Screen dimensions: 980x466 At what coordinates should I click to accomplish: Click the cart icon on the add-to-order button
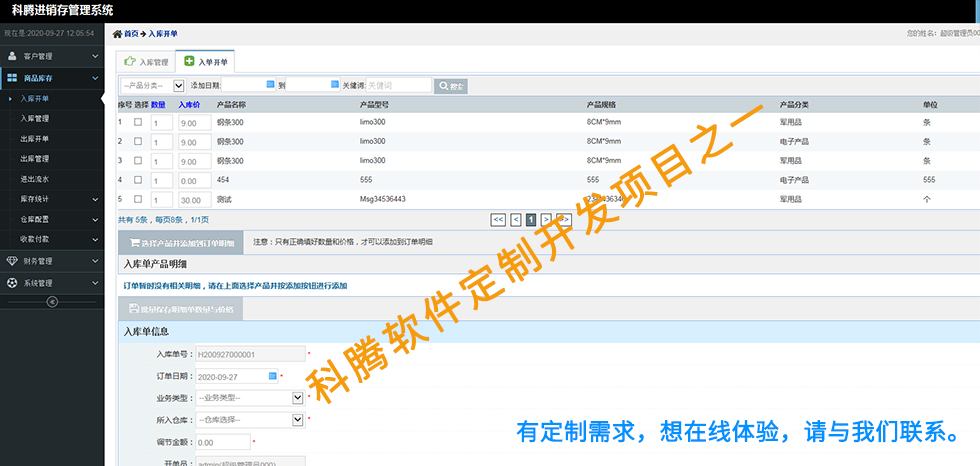click(x=134, y=242)
